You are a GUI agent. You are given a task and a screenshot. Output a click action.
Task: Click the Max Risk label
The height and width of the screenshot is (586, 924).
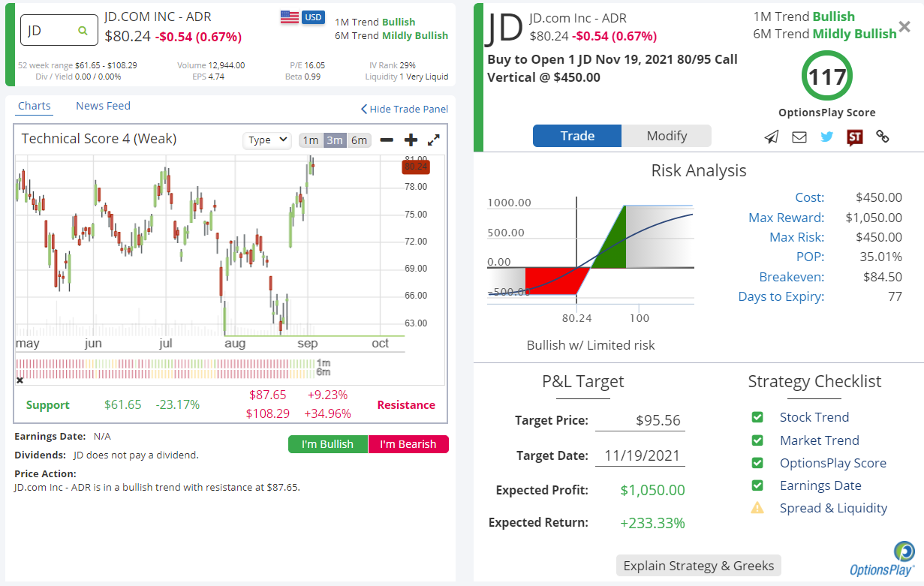pyautogui.click(x=797, y=237)
